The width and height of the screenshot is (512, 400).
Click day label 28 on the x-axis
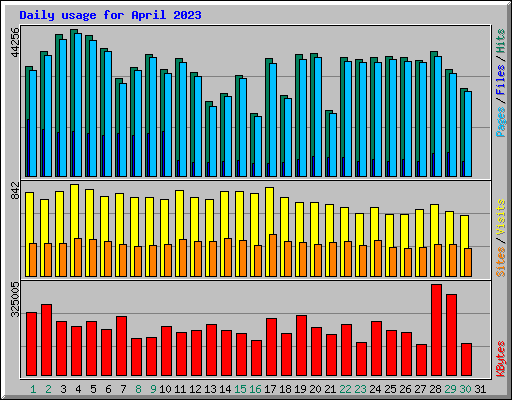(x=435, y=389)
